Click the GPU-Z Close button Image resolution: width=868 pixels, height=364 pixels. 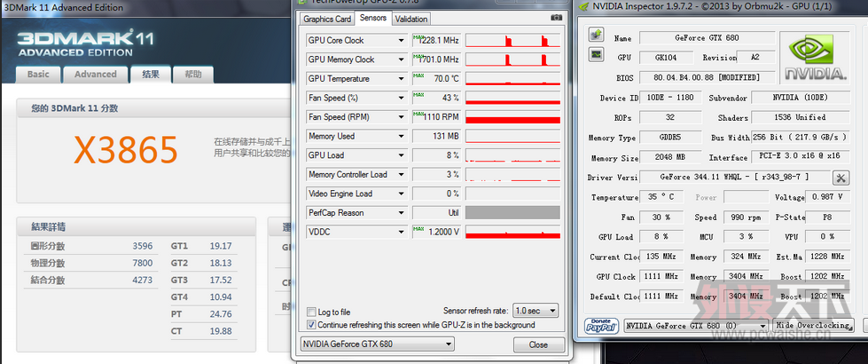coord(538,344)
